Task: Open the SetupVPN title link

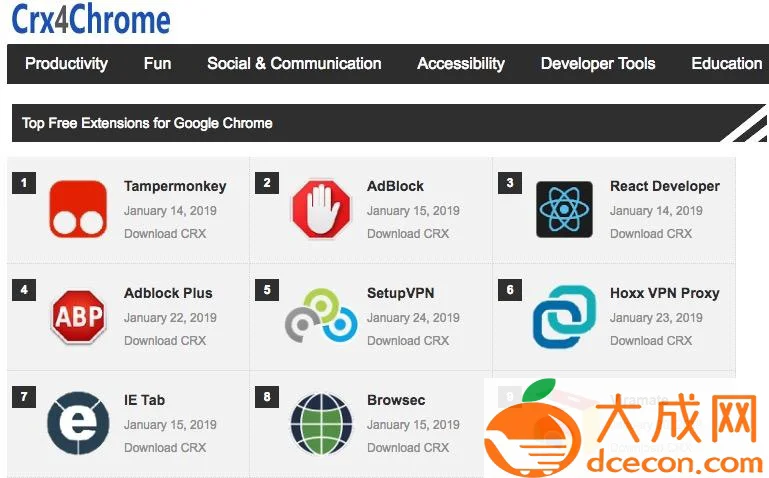Action: 401,293
